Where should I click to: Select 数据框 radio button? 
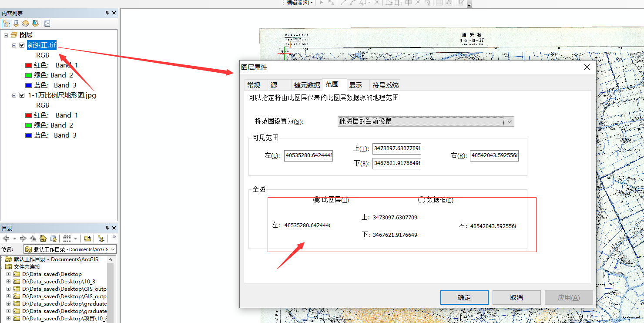[421, 200]
